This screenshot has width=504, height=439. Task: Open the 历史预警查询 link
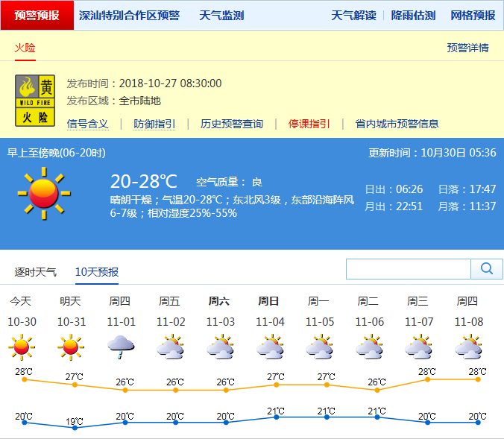click(x=232, y=124)
